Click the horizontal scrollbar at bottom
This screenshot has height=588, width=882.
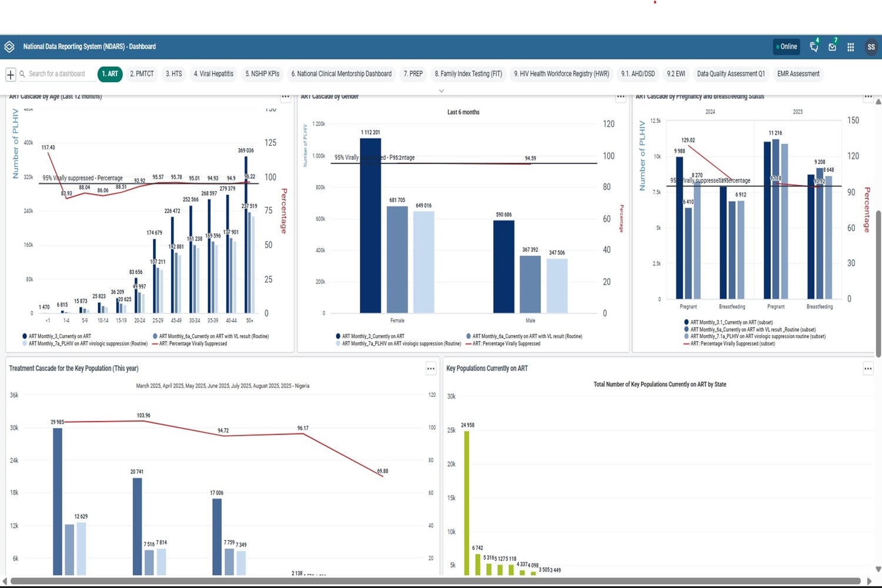[435, 581]
